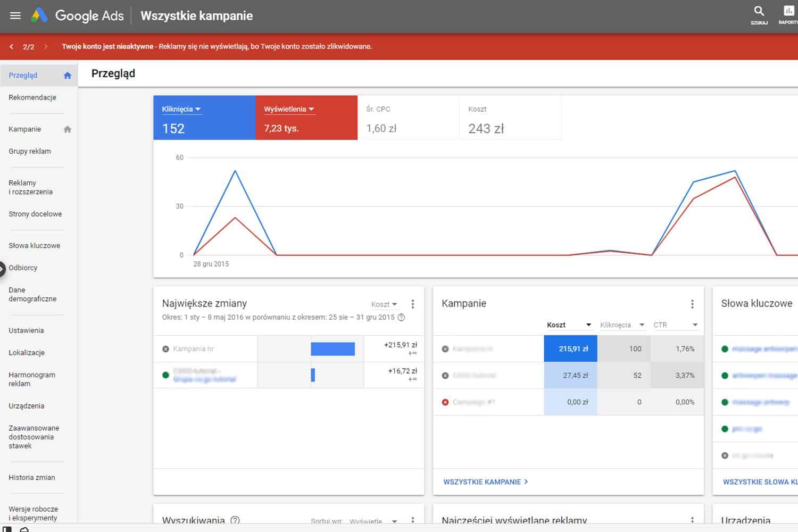
Task: Open Reklamy i rozszerzenia section
Action: (x=30, y=187)
